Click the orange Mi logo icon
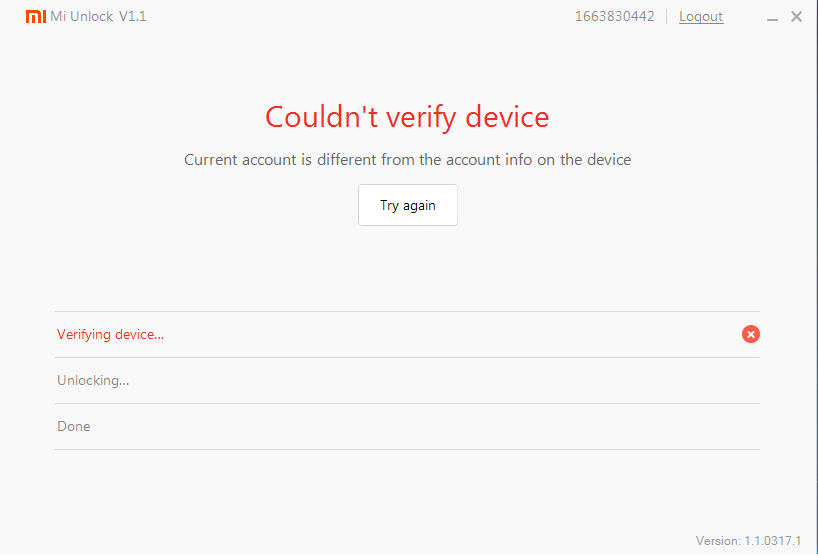The width and height of the screenshot is (818, 558). coord(35,17)
